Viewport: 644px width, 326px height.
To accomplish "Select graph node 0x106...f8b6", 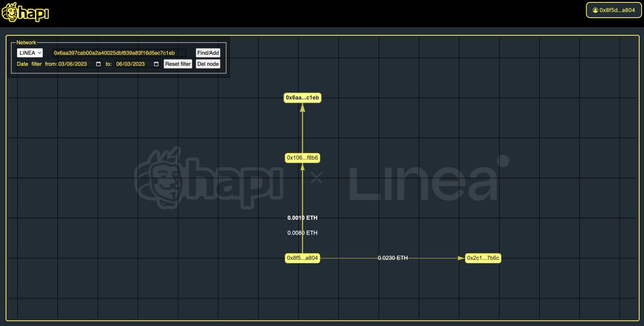I will coord(303,158).
